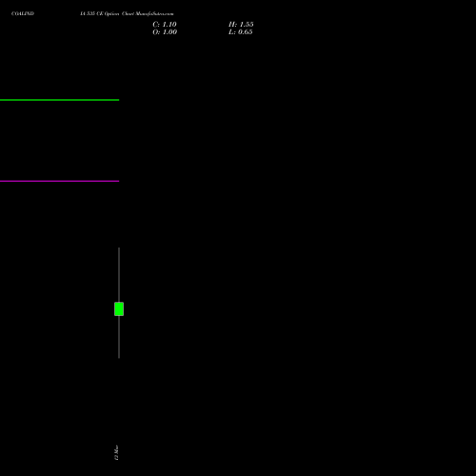Click the candlestick's upper wick
This screenshot has width=476, height=476.
119,275
